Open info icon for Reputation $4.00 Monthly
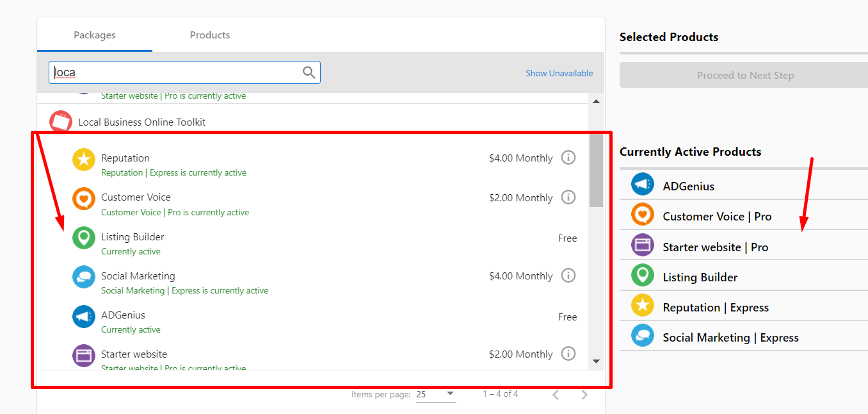Screen dimensions: 868x414 (x=568, y=158)
